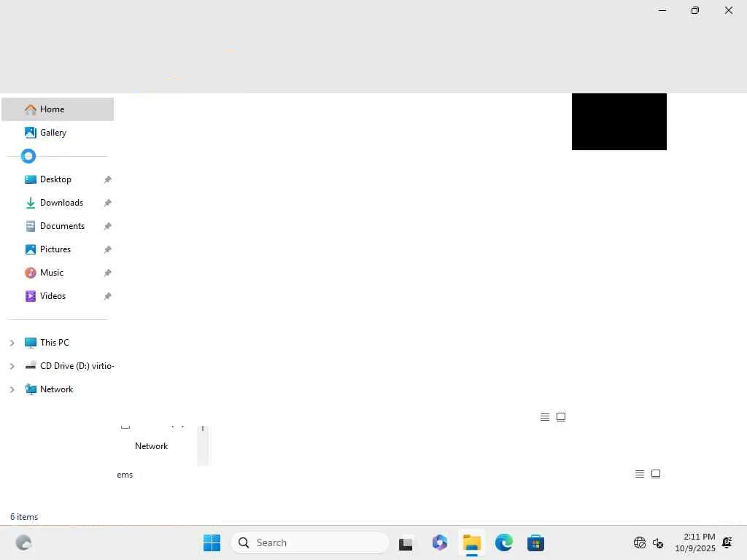Click the muted volume tray icon
747x560 pixels.
coord(658,542)
